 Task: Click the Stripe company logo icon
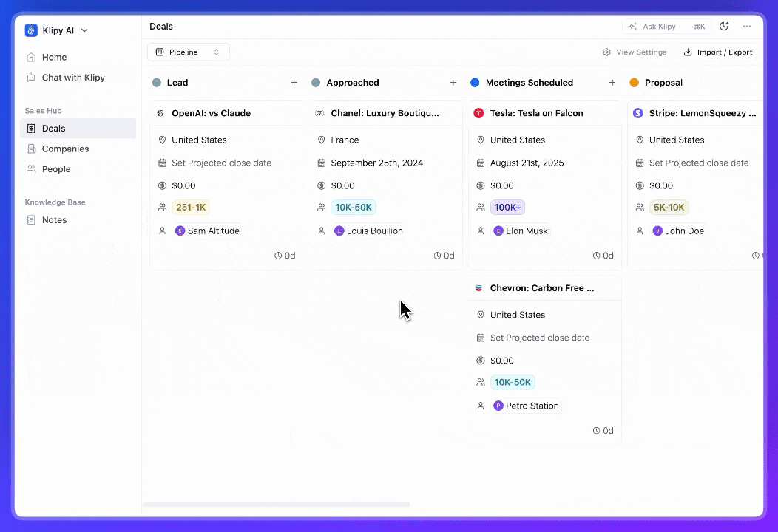pos(638,113)
